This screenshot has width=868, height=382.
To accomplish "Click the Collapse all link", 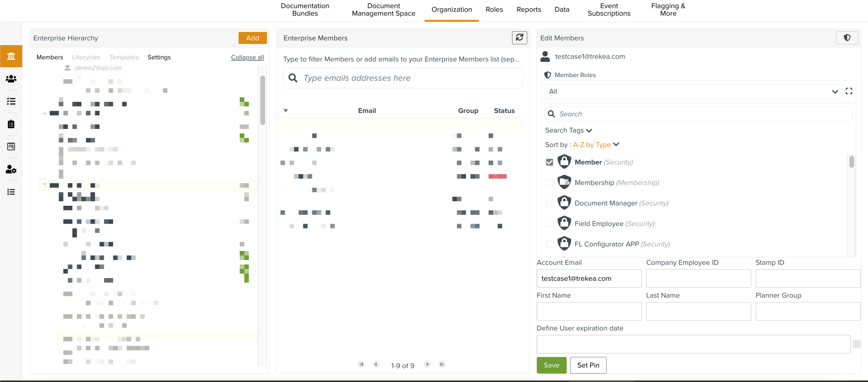I will click(247, 57).
